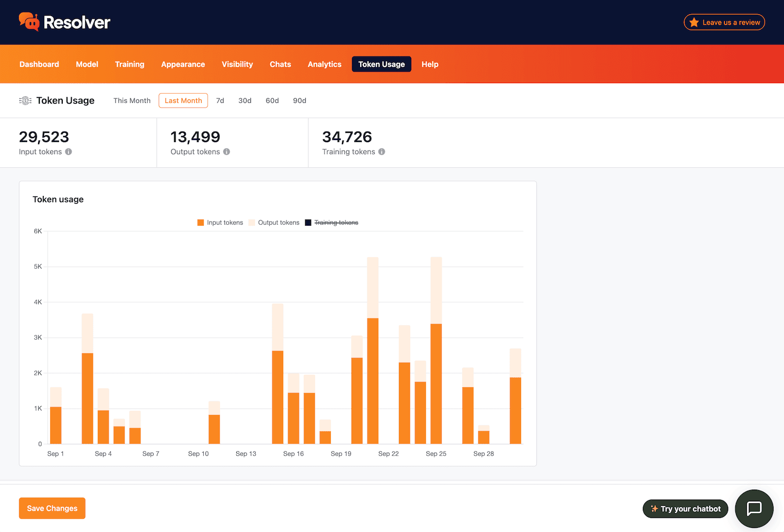Open the chat bubble widget icon
784x532 pixels.
[x=754, y=508]
